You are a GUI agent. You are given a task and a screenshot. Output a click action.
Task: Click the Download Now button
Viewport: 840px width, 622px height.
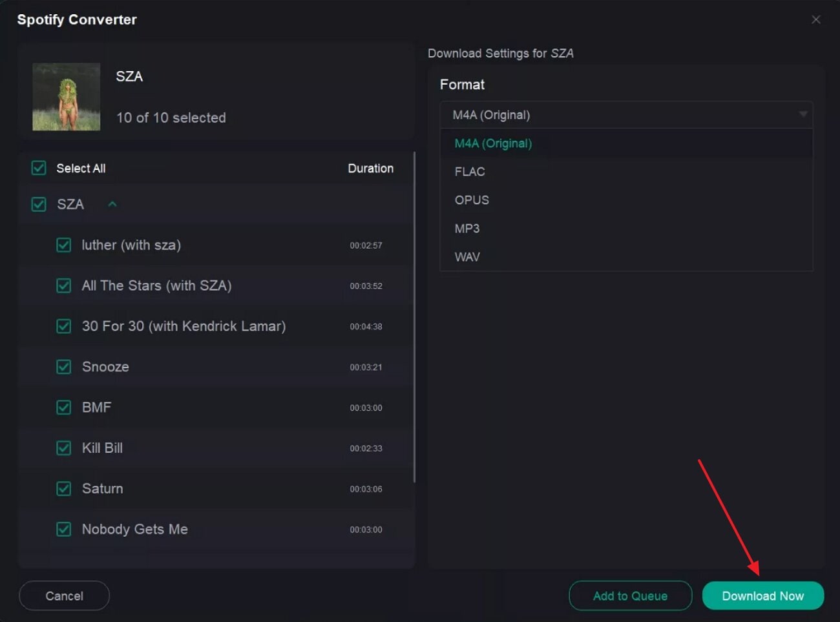coord(763,596)
